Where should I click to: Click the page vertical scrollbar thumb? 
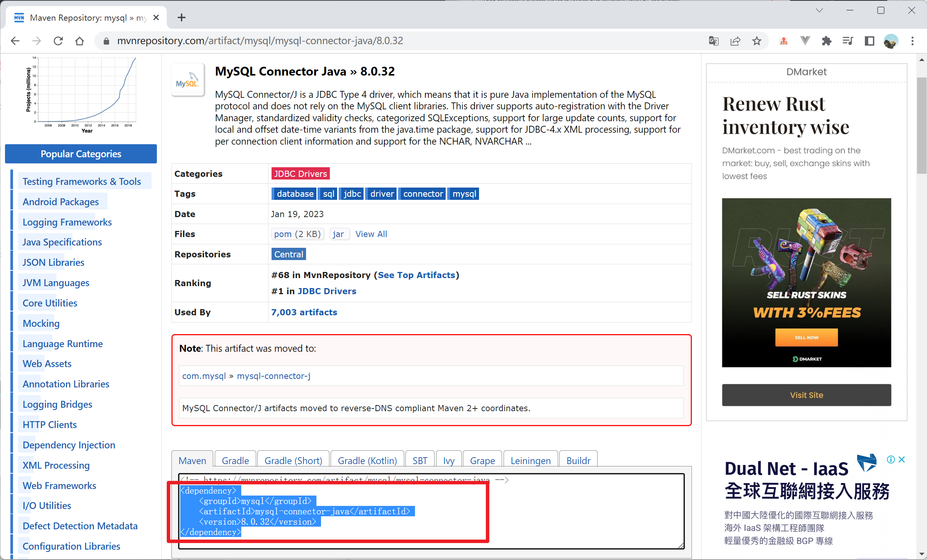(x=922, y=126)
